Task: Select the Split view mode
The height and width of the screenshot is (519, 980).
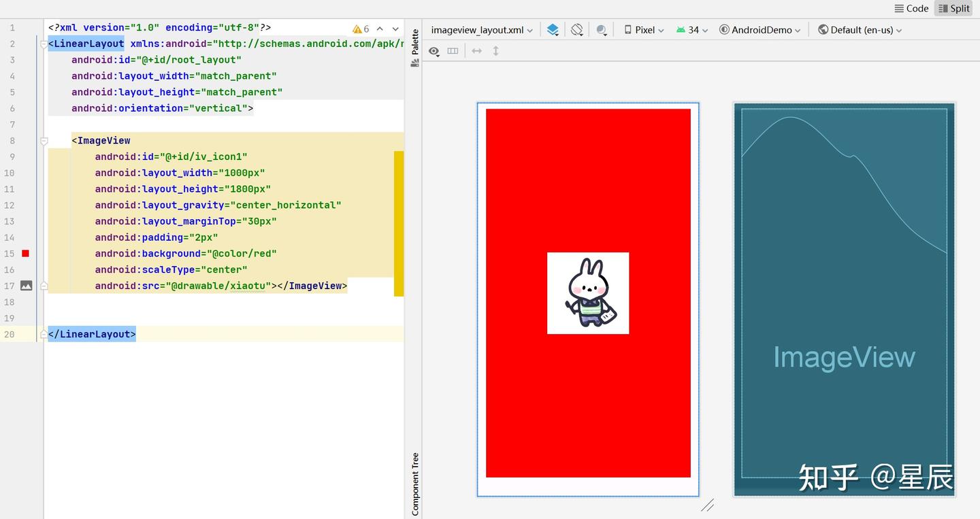Action: tap(953, 8)
